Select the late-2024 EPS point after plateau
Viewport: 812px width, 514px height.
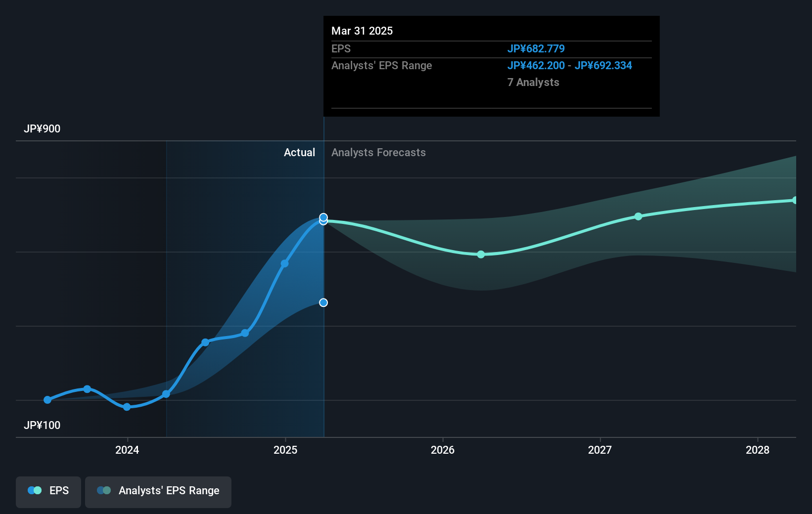pyautogui.click(x=245, y=333)
